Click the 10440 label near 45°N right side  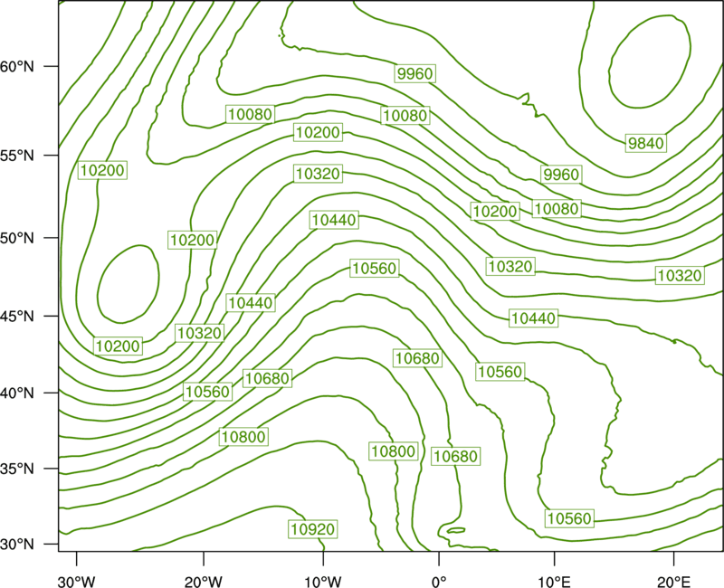(534, 318)
